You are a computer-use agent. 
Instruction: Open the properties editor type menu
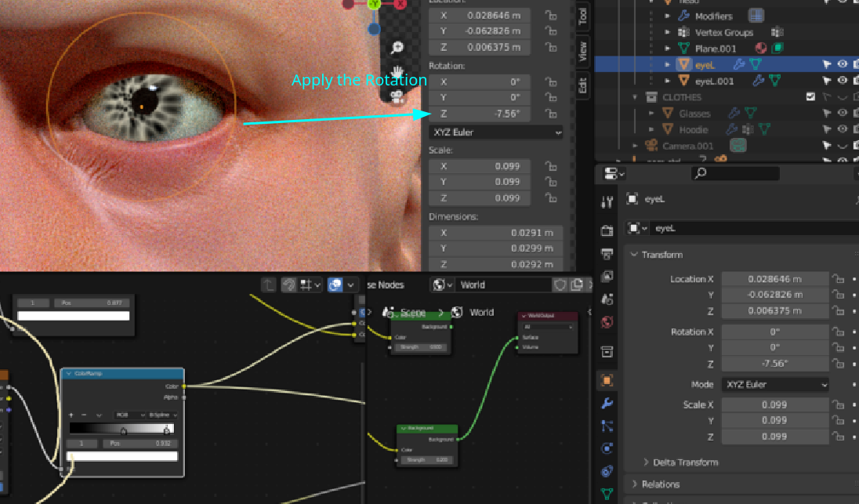[x=614, y=174]
